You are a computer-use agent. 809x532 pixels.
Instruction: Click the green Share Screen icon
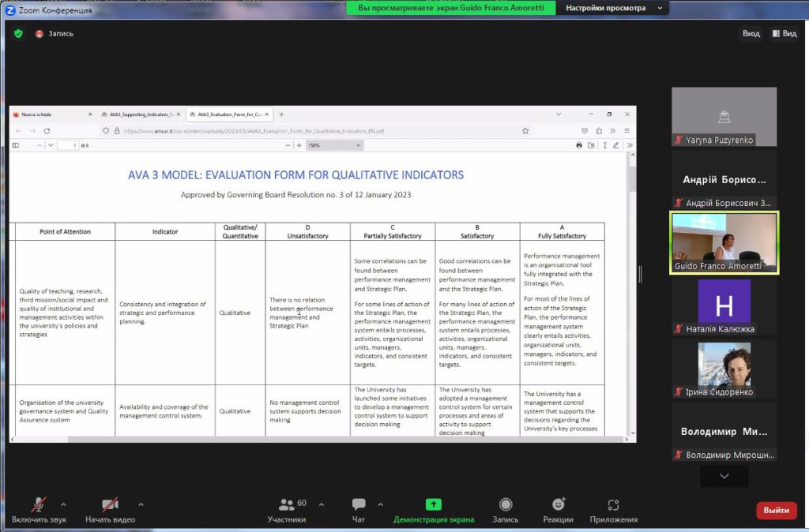[x=433, y=505]
